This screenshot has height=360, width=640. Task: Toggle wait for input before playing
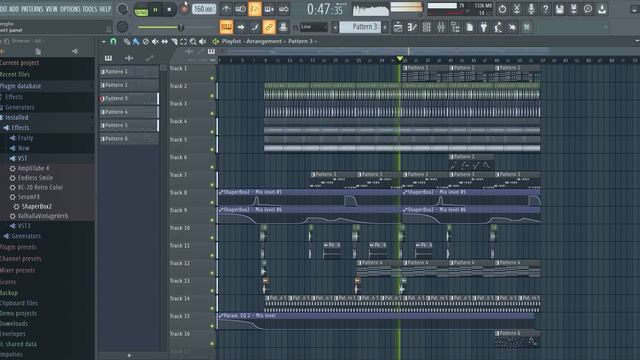(240, 9)
